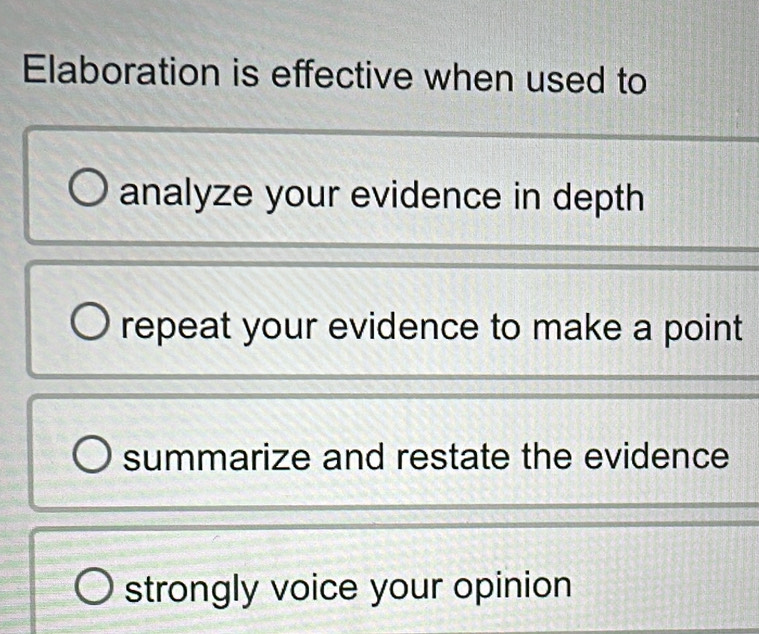759x634 pixels.
Task: Click the 'summarize and restate the evidence' text
Action: click(428, 457)
